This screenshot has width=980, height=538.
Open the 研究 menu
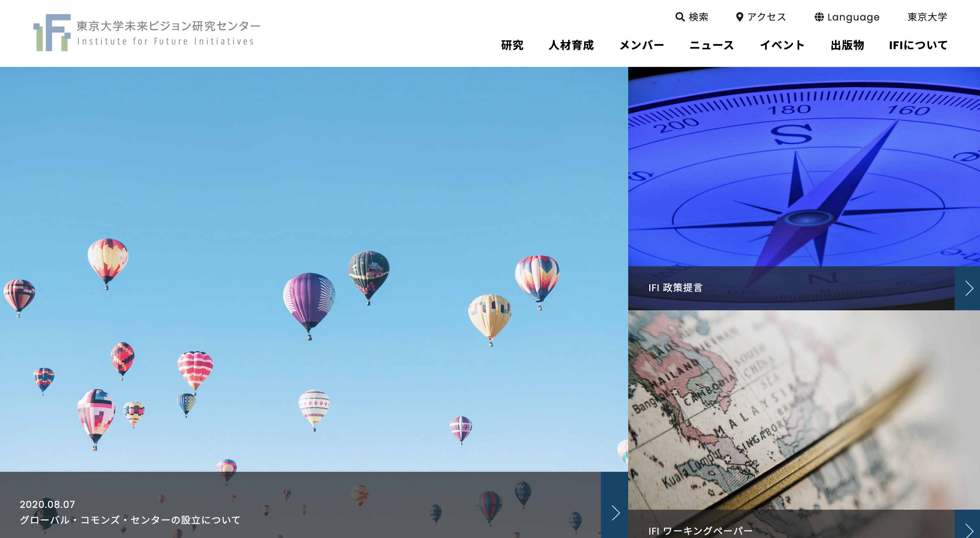coord(512,45)
